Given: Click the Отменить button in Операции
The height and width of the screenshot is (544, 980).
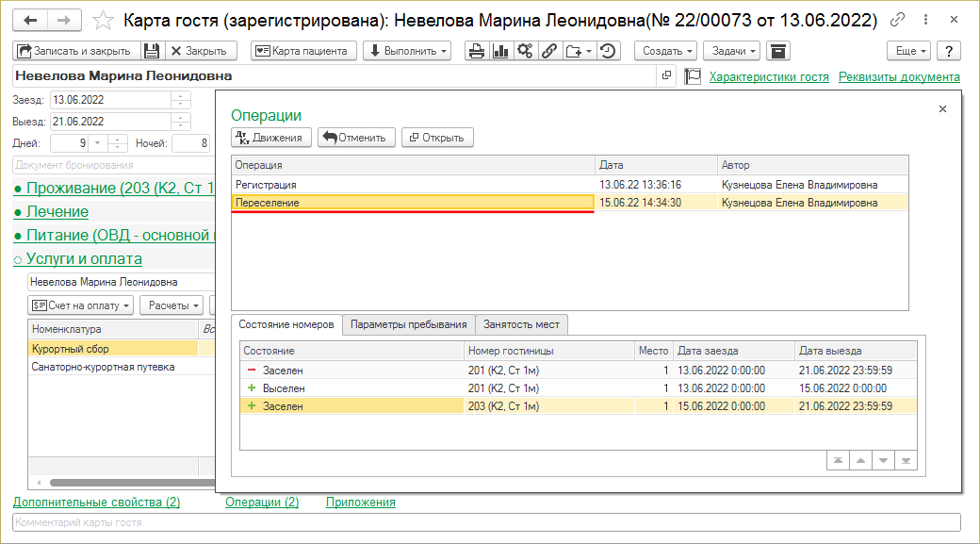Looking at the screenshot, I should pyautogui.click(x=354, y=138).
